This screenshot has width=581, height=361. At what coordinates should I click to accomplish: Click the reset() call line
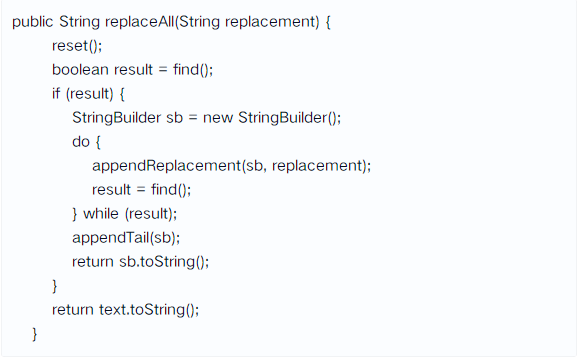pos(77,46)
